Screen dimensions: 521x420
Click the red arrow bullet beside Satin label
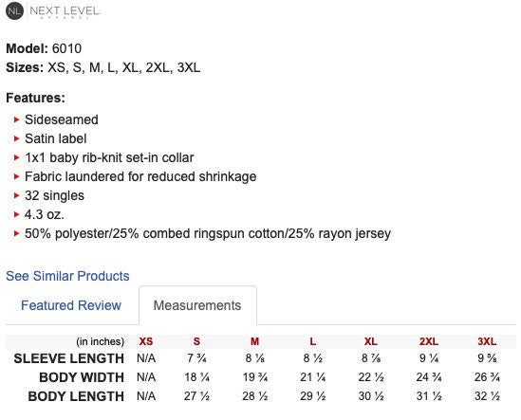17,138
